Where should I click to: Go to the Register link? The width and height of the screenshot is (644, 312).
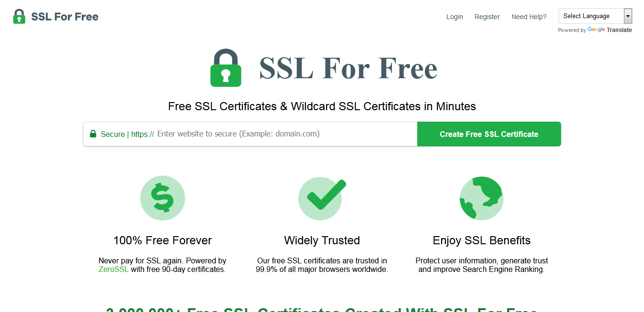pos(487,17)
